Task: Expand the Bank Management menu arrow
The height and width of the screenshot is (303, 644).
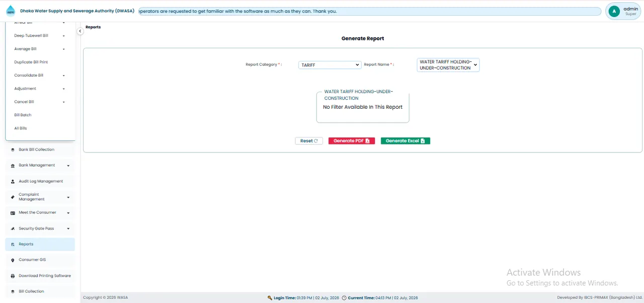Action: click(x=68, y=166)
